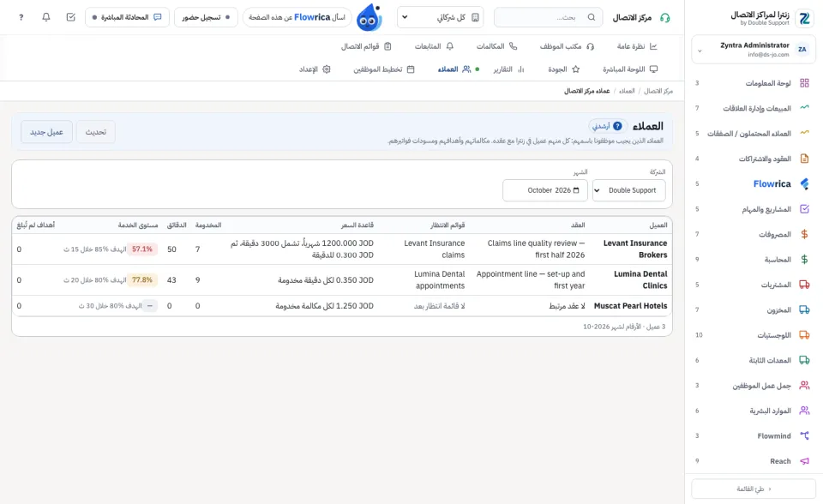Open العقود والاشتراكات sidebar item
The image size is (823, 504).
pyautogui.click(x=754, y=159)
